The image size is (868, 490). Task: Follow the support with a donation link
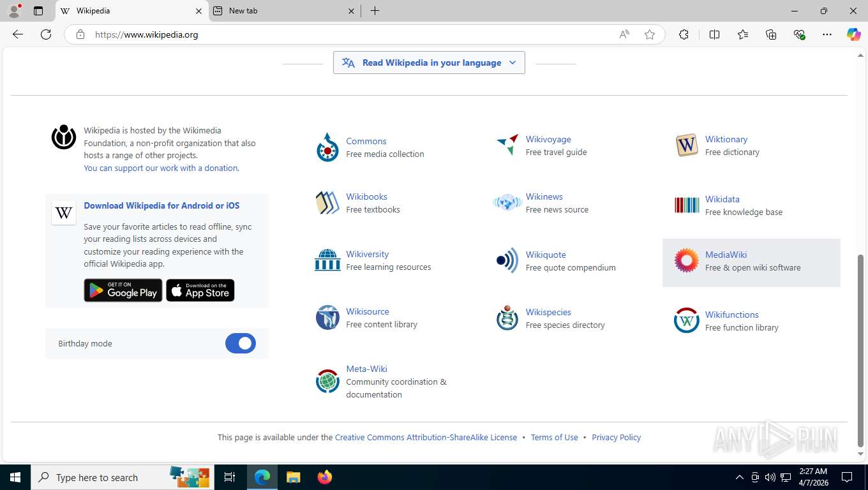pyautogui.click(x=161, y=168)
